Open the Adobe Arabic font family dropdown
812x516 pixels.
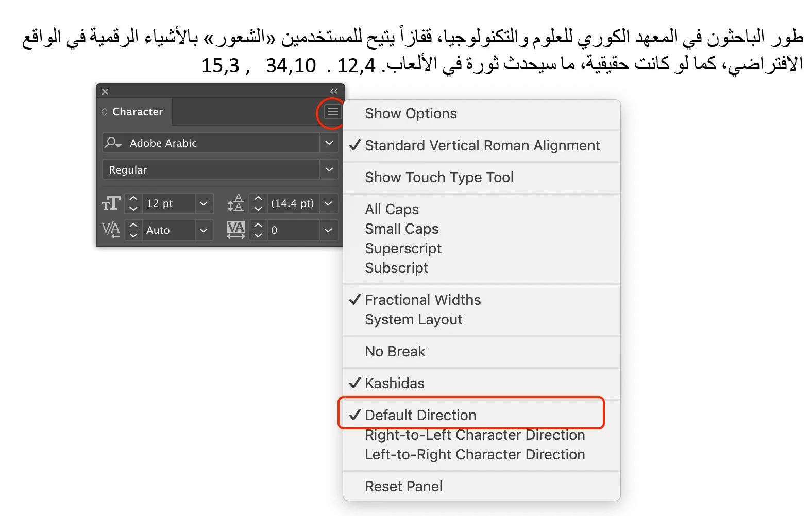tap(329, 143)
